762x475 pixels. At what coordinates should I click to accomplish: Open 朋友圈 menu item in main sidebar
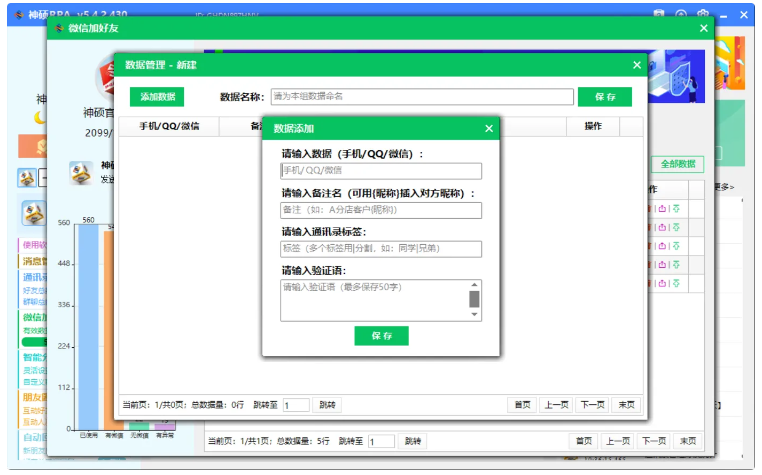pyautogui.click(x=33, y=397)
